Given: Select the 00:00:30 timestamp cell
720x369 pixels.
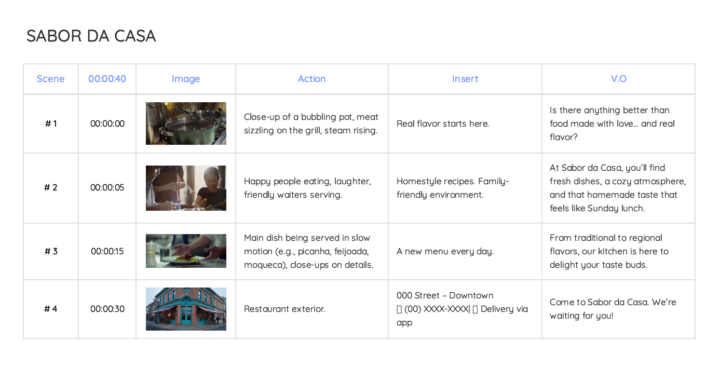Looking at the screenshot, I should pos(107,309).
